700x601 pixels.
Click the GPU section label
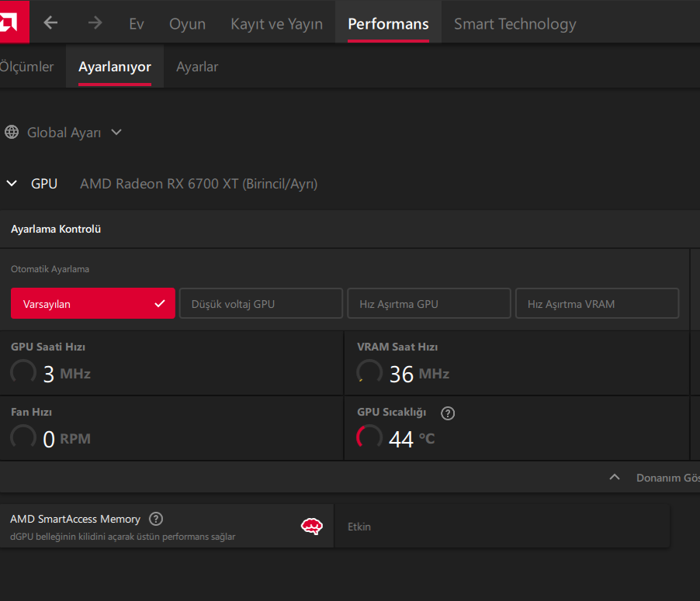tap(44, 183)
